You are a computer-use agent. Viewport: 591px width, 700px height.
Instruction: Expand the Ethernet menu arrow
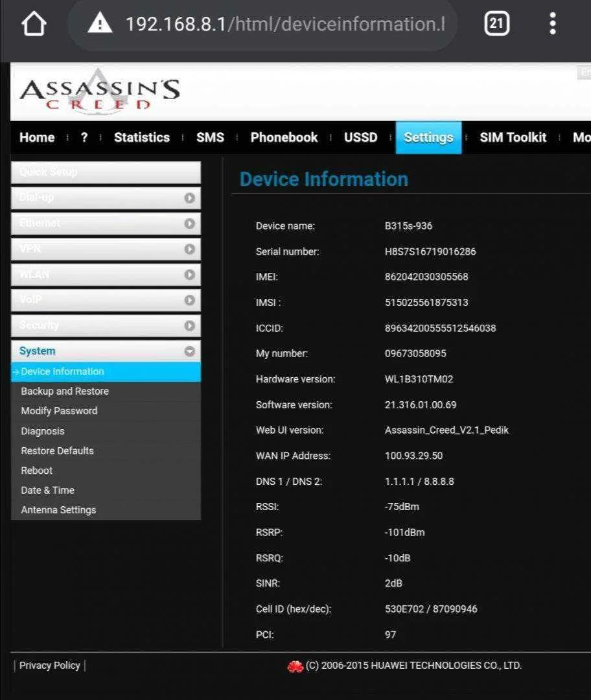190,223
